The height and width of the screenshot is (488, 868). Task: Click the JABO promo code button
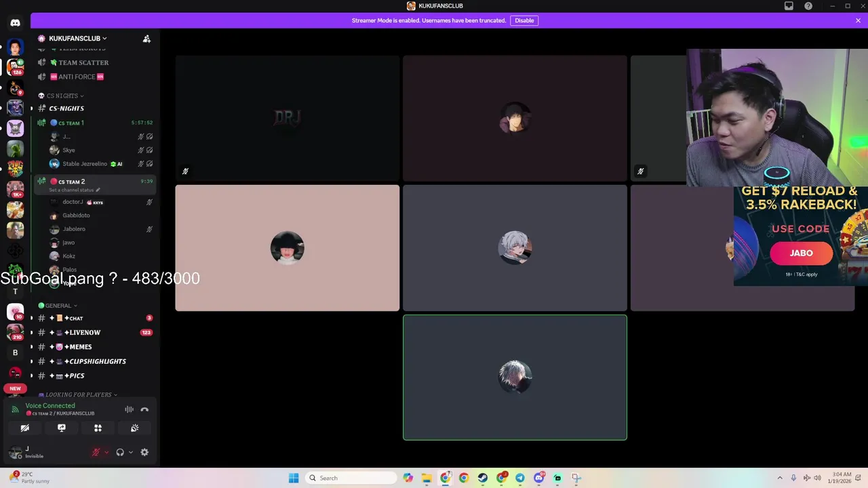coord(801,253)
